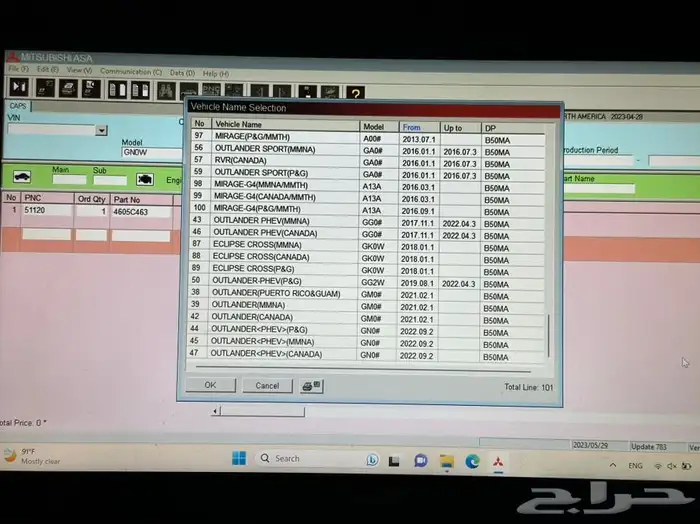Click the Windows Start button
The width and height of the screenshot is (700, 524).
pyautogui.click(x=239, y=459)
